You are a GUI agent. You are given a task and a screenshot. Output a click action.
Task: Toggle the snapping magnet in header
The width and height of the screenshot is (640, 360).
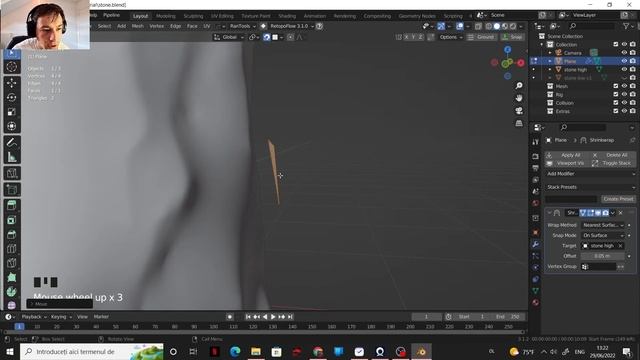pos(267,37)
